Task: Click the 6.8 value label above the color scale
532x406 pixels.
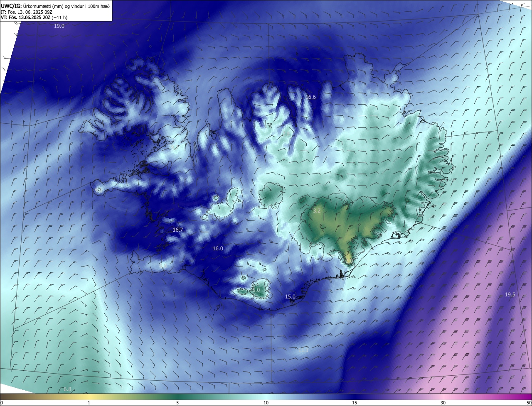Action: 67,389
